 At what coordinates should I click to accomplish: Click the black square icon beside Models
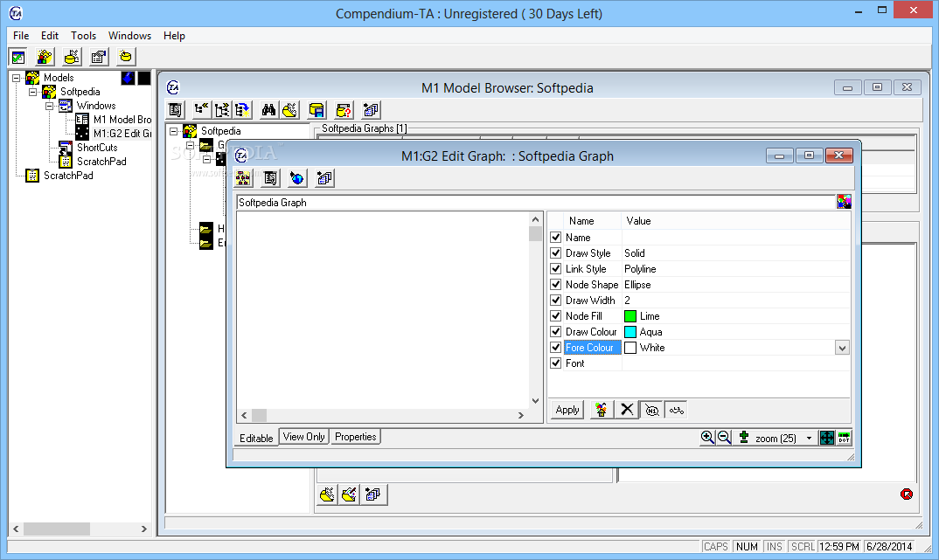click(x=144, y=78)
